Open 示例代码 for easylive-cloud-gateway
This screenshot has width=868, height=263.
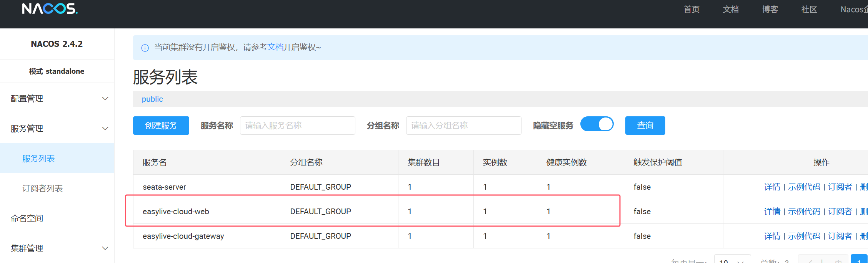click(x=804, y=236)
